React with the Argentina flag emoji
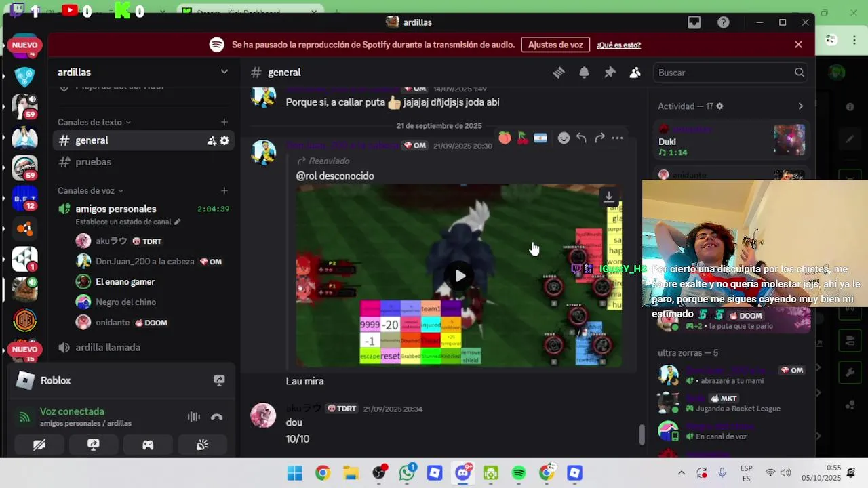This screenshot has height=488, width=868. pos(540,138)
